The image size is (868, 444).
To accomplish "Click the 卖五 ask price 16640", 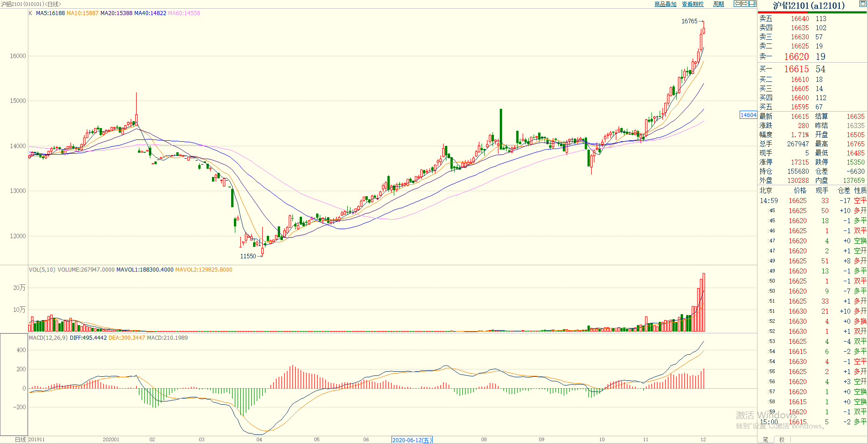I will (x=799, y=19).
